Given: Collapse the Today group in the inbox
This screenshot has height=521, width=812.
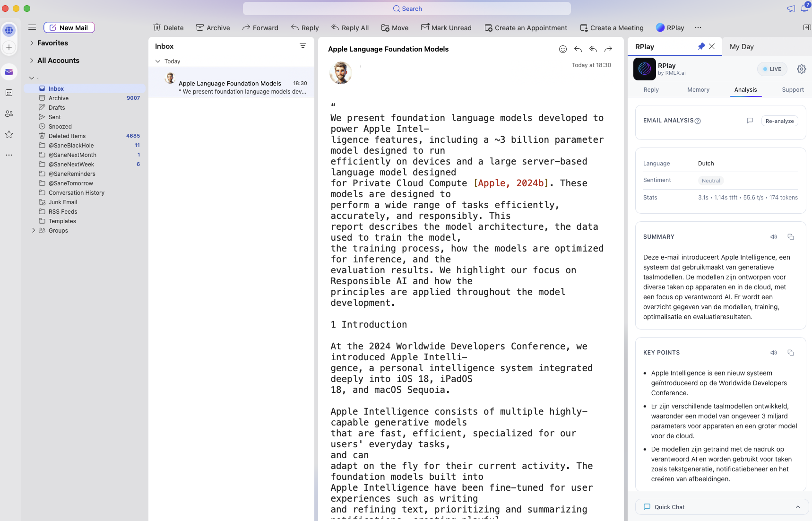Looking at the screenshot, I should 157,61.
